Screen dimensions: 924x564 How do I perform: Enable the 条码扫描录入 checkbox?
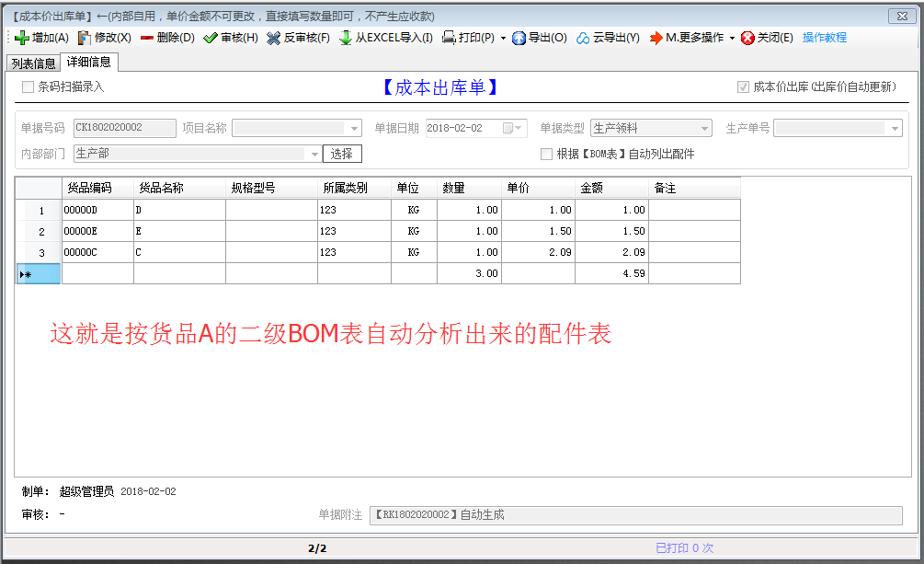tap(28, 87)
